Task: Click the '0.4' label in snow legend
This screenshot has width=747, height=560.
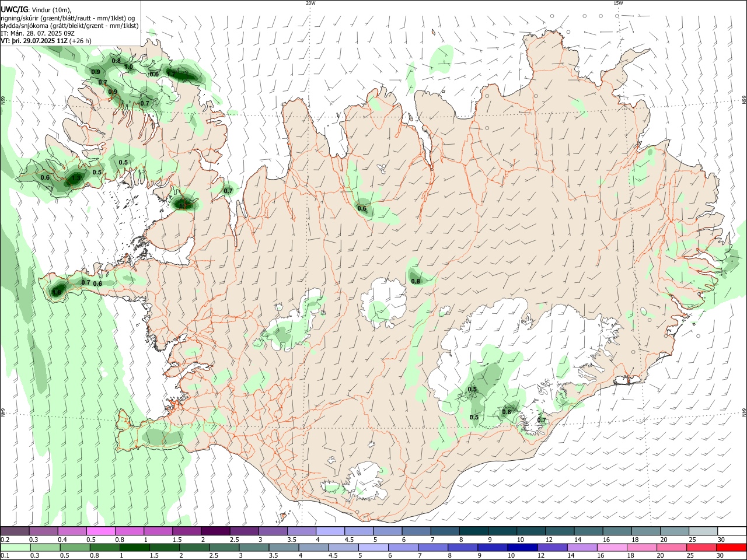Action: [62, 540]
